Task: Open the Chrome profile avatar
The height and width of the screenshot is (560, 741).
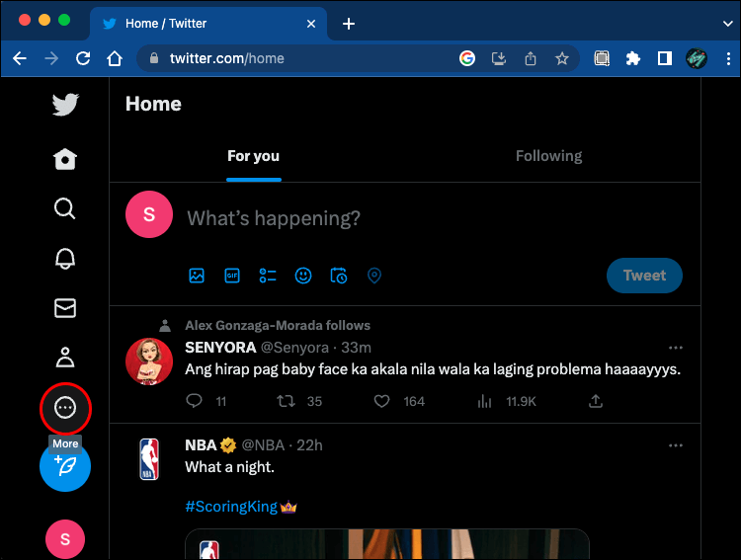Action: coord(697,58)
